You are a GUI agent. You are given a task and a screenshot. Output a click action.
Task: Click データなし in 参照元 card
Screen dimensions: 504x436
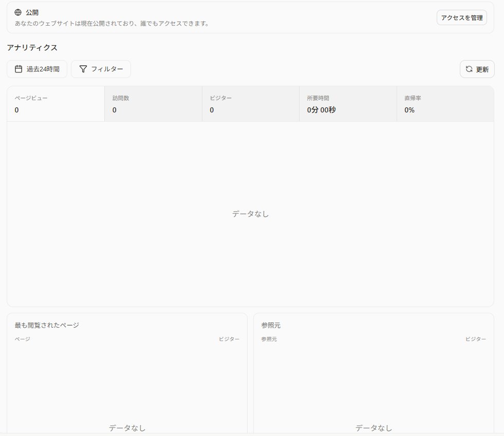pyautogui.click(x=374, y=428)
